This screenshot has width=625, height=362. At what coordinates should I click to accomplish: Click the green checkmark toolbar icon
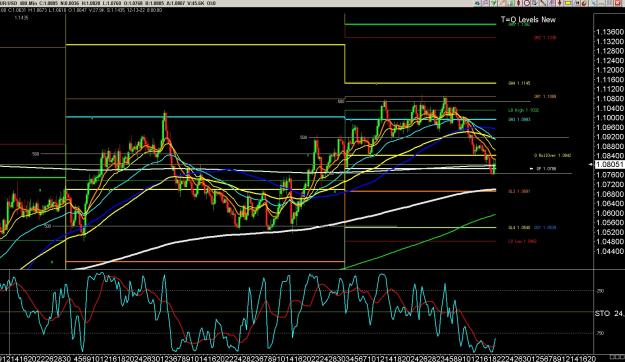494,3
